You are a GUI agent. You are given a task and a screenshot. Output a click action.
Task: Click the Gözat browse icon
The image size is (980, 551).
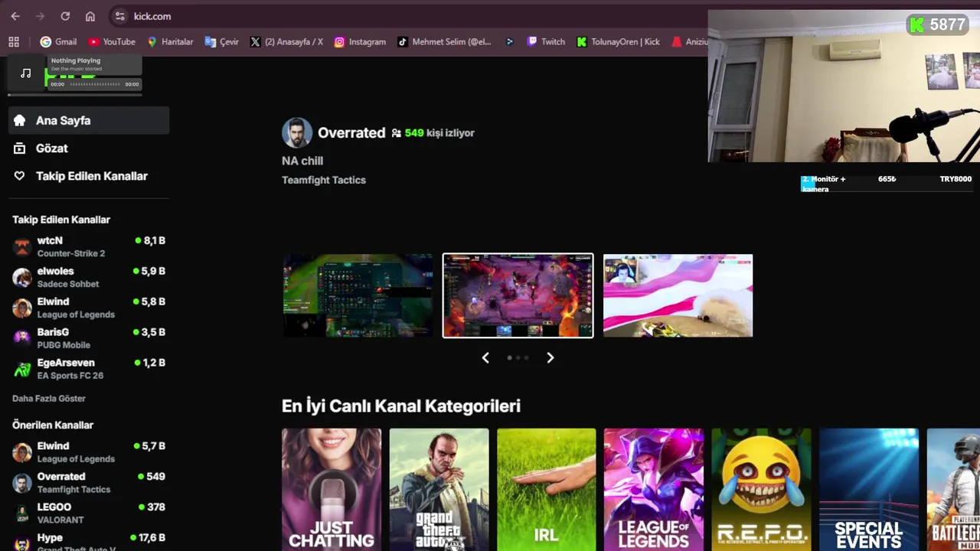point(20,148)
